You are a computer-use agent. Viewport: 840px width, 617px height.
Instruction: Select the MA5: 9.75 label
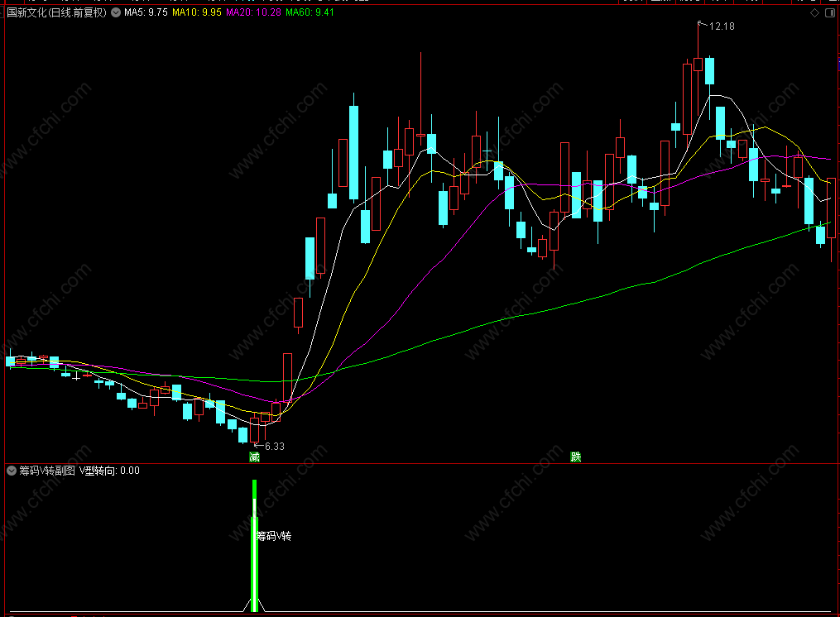click(146, 12)
